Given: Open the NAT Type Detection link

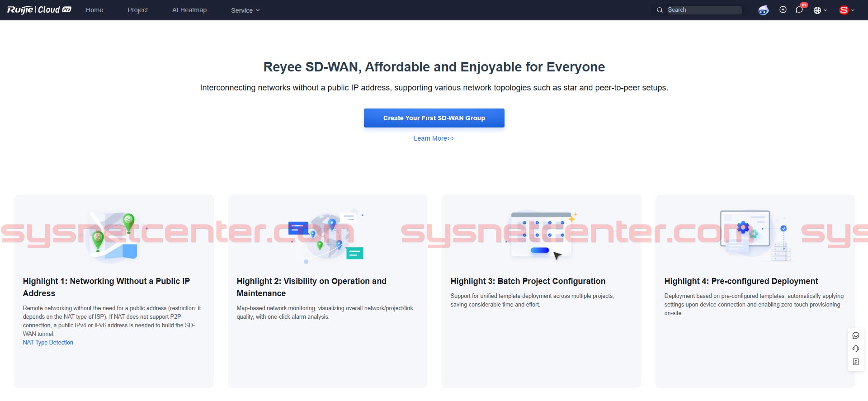Looking at the screenshot, I should pos(48,343).
